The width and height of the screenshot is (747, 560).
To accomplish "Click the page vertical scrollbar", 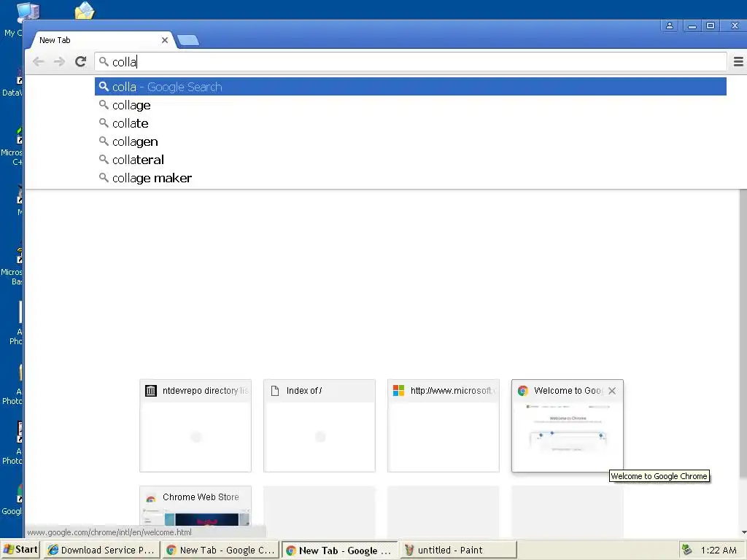I will point(743,333).
